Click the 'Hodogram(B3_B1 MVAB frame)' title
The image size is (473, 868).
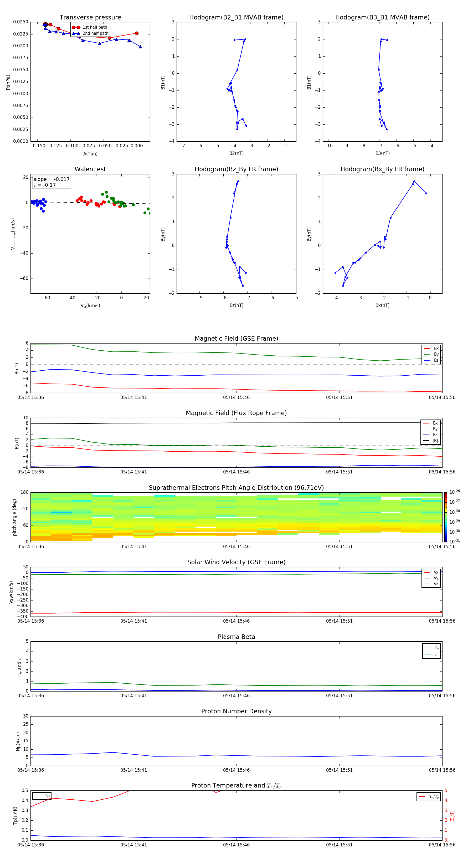[382, 18]
